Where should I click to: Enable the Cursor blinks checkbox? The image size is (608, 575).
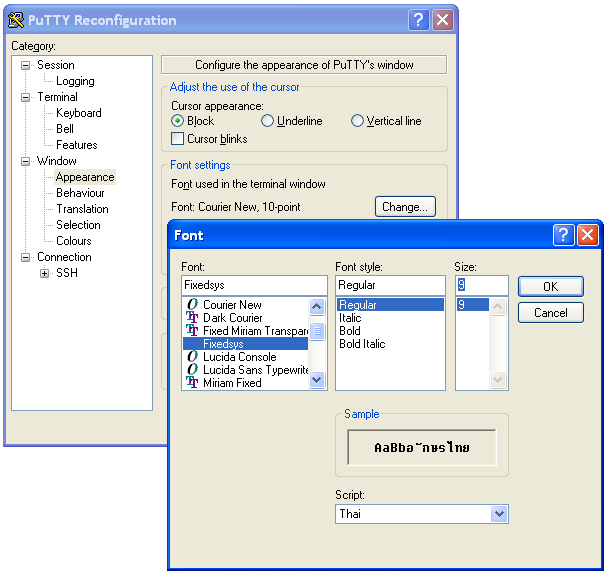(177, 139)
